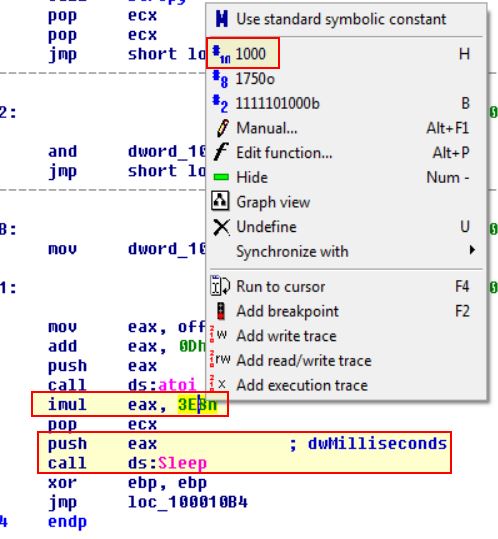Screen dimensions: 498x539
Task: Expand the Synchronize with submenu arrow
Action: (473, 250)
